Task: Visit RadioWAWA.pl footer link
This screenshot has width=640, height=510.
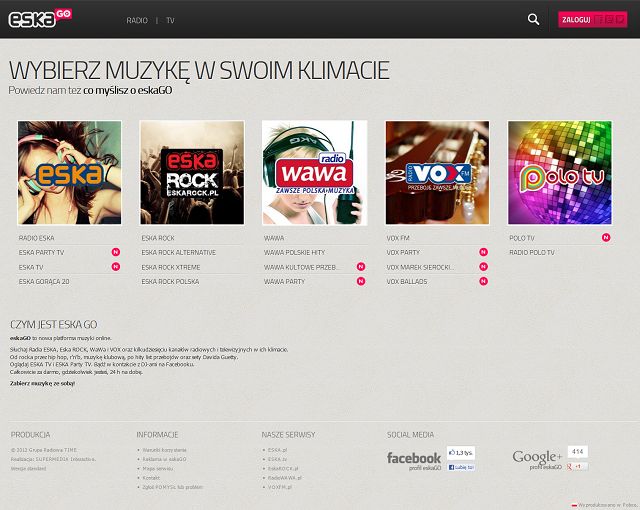Action: click(284, 478)
